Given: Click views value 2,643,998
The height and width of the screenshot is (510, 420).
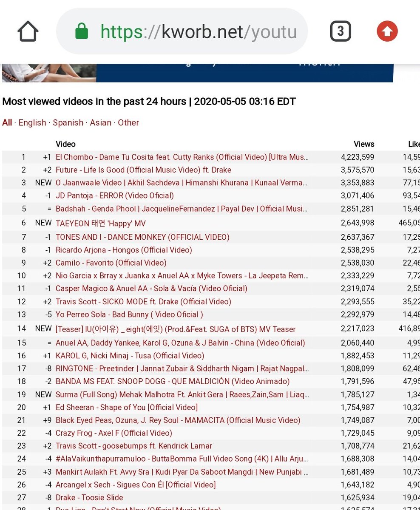Looking at the screenshot, I should click(x=358, y=223).
